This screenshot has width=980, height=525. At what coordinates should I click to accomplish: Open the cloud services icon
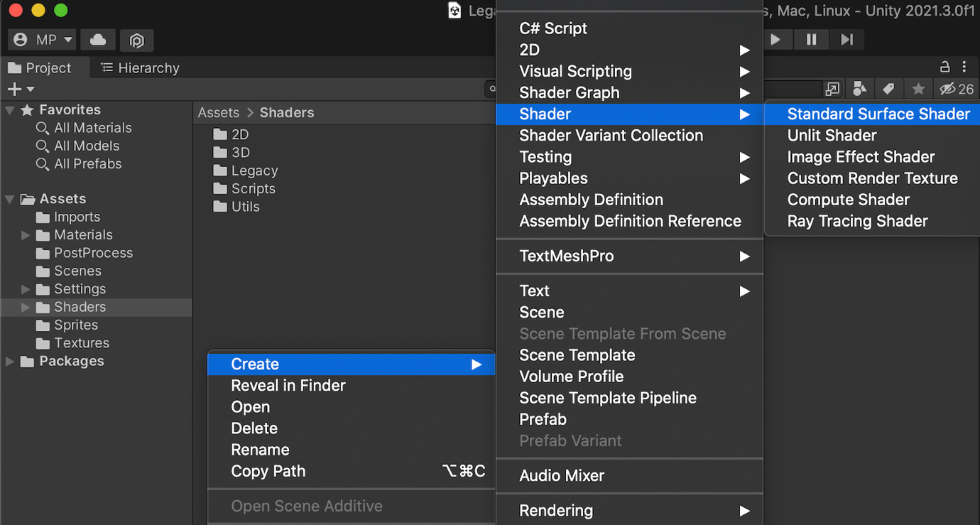pyautogui.click(x=98, y=40)
